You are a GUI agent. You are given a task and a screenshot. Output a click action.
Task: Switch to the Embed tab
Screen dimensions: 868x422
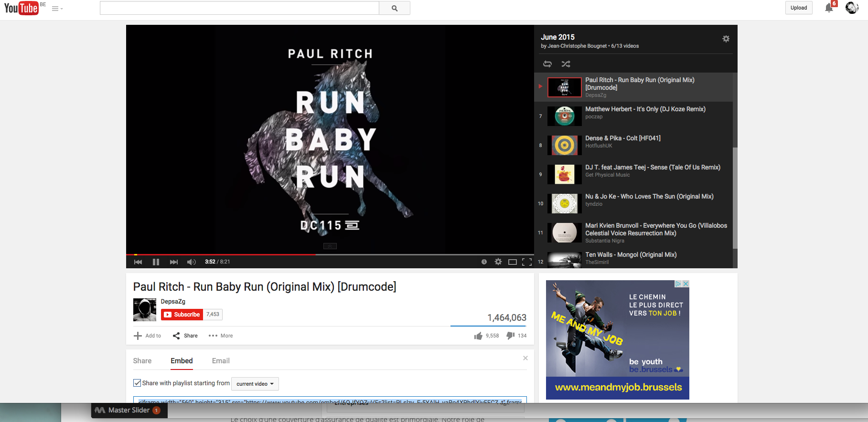(182, 361)
